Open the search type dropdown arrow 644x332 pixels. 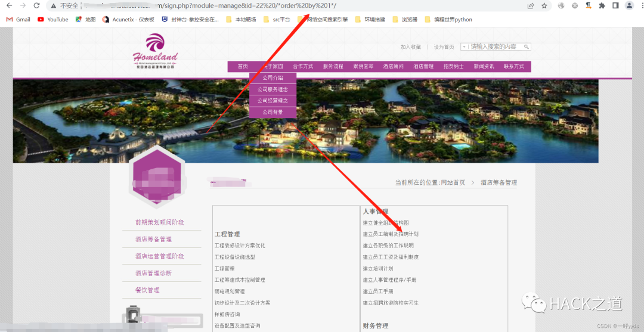point(464,46)
